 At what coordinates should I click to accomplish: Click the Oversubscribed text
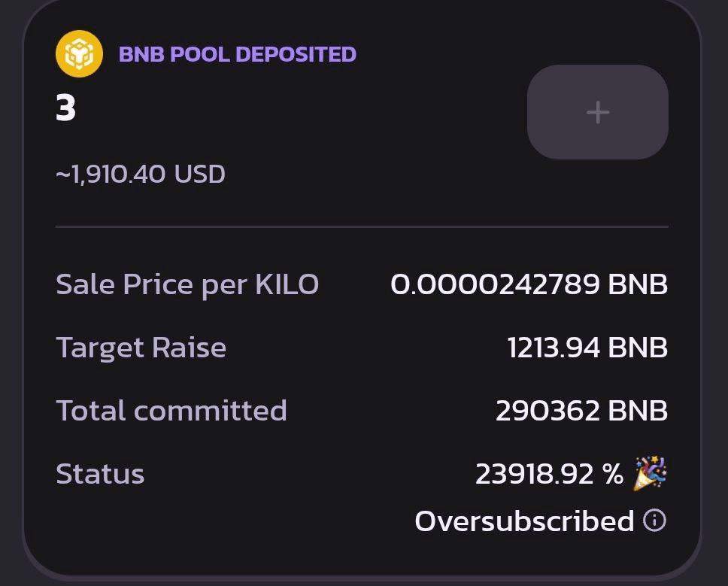pyautogui.click(x=524, y=521)
